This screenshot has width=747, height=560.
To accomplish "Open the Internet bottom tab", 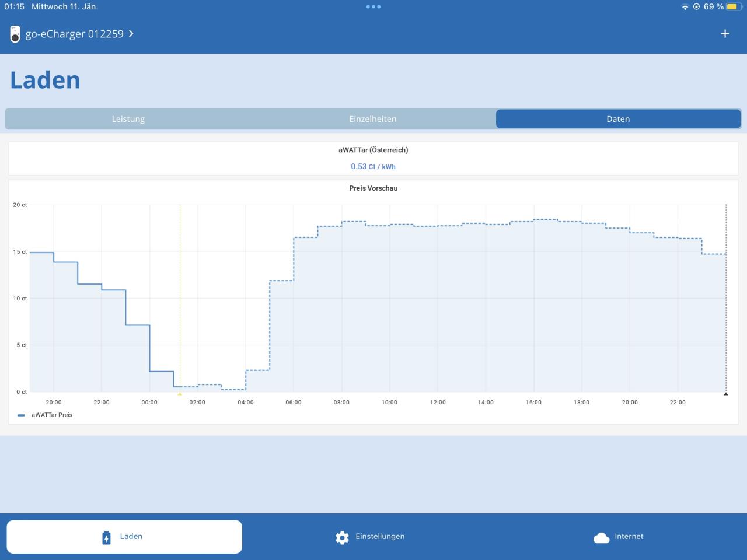I will (x=618, y=537).
